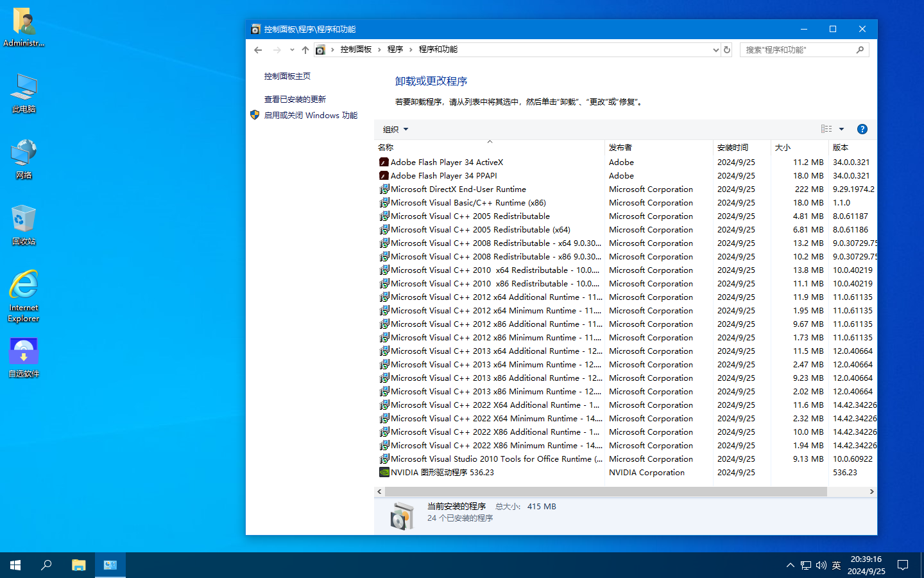
Task: Click NVIDIA Corporation publisher cell
Action: (647, 473)
